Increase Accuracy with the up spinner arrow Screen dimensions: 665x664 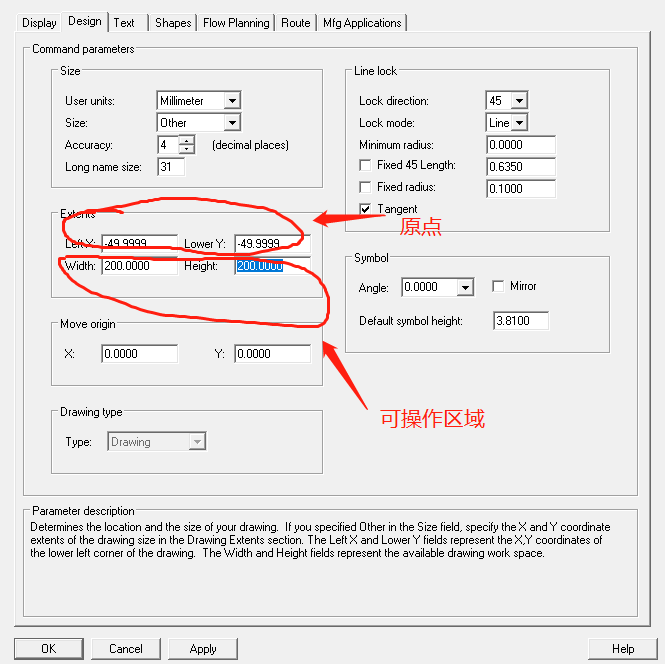tap(186, 140)
